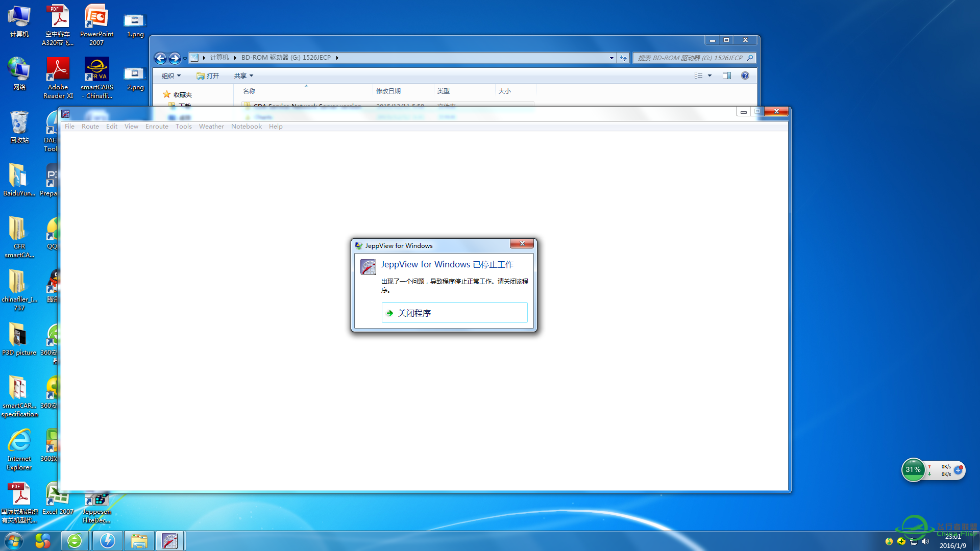Open the Explorer help question icon
Viewport: 980px width, 551px height.
(x=745, y=76)
